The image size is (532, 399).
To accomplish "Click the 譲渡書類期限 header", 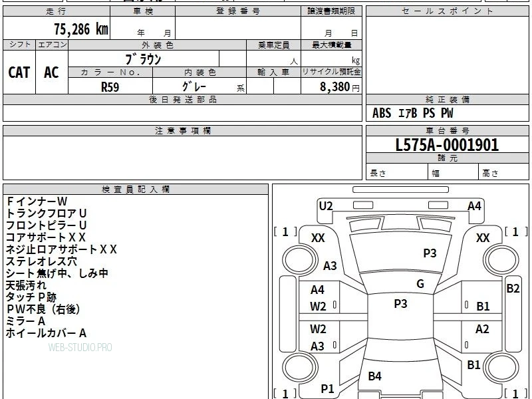I will pyautogui.click(x=331, y=11).
